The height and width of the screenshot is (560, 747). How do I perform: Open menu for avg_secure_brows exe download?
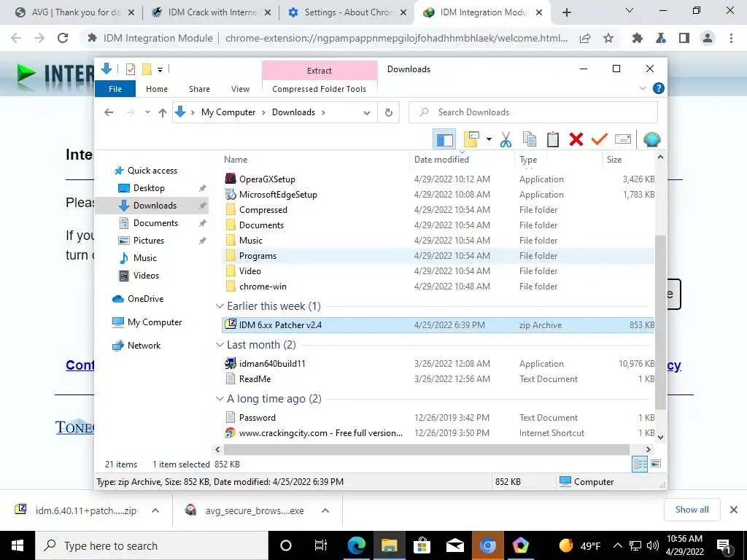(x=325, y=510)
